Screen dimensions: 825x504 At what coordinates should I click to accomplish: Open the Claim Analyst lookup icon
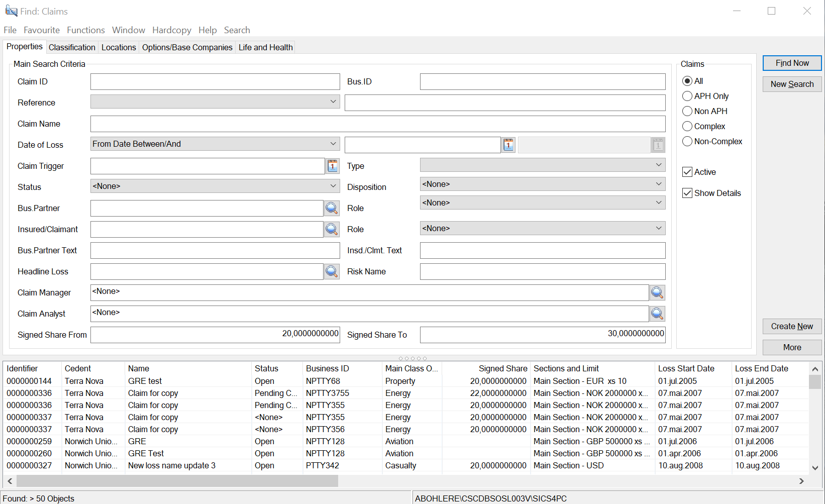(657, 314)
